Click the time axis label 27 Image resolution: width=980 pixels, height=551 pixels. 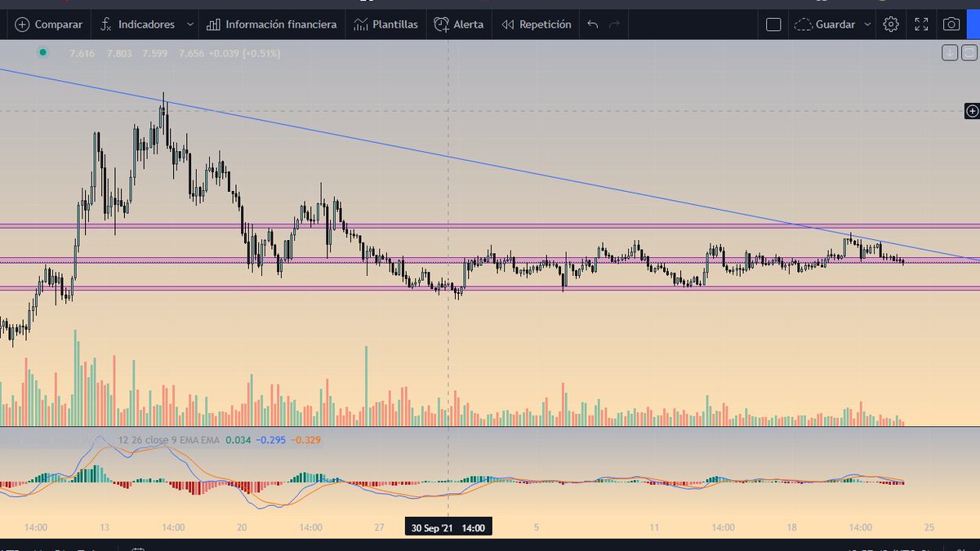click(379, 528)
